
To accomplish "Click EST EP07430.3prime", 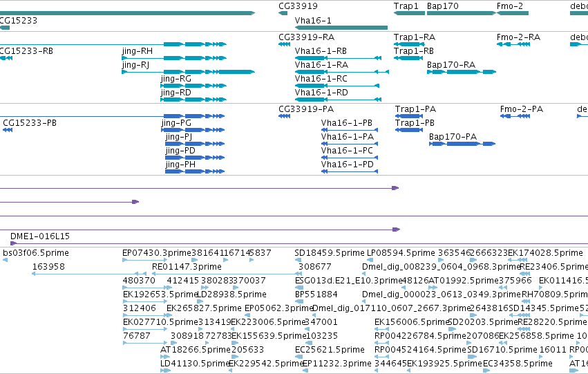I will (x=144, y=259).
